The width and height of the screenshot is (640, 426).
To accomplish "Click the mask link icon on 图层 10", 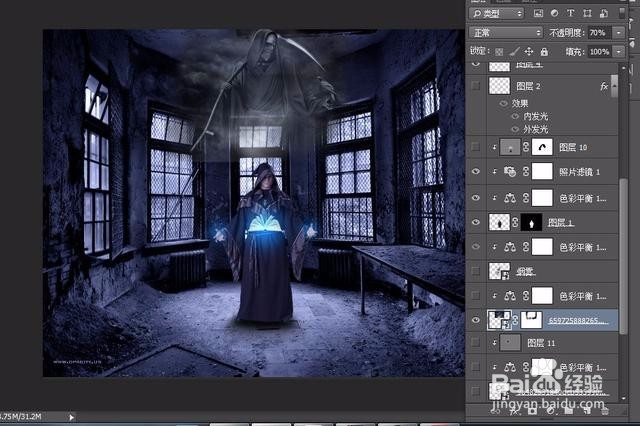I will (526, 147).
